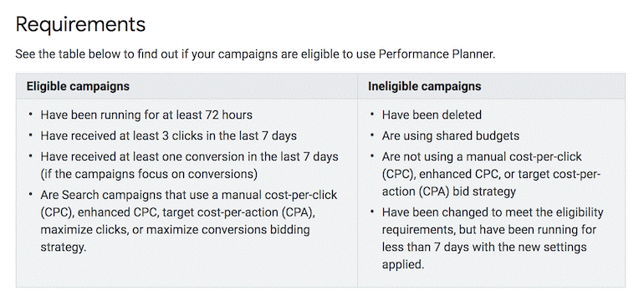644x306 pixels.
Task: Click bullet about 3 clicks in last 7 days
Action: (x=168, y=136)
